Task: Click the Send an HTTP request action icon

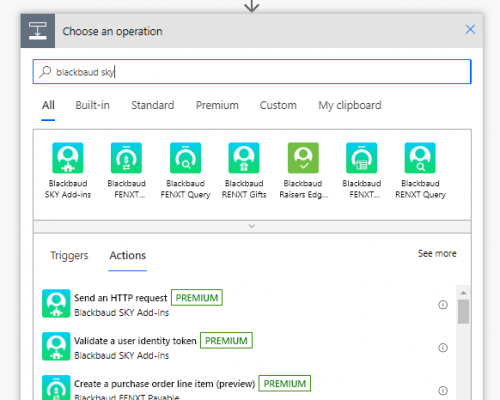Action: point(56,303)
